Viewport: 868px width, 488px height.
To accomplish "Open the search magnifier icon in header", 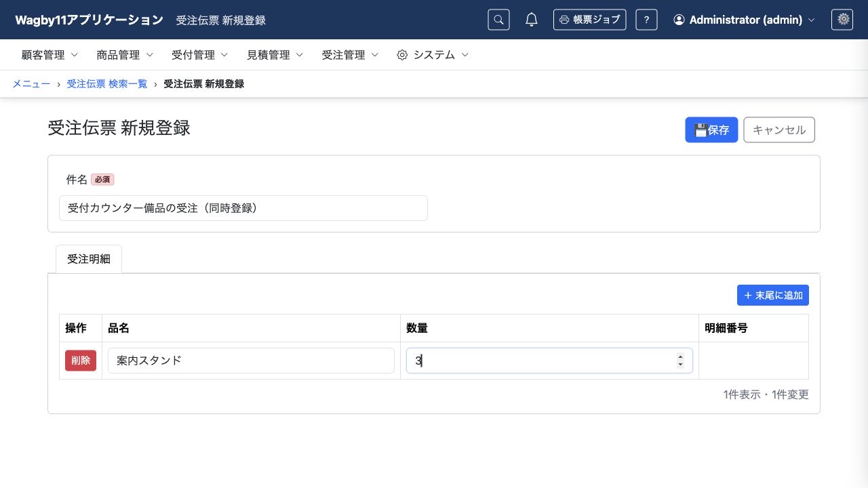I will pos(498,20).
